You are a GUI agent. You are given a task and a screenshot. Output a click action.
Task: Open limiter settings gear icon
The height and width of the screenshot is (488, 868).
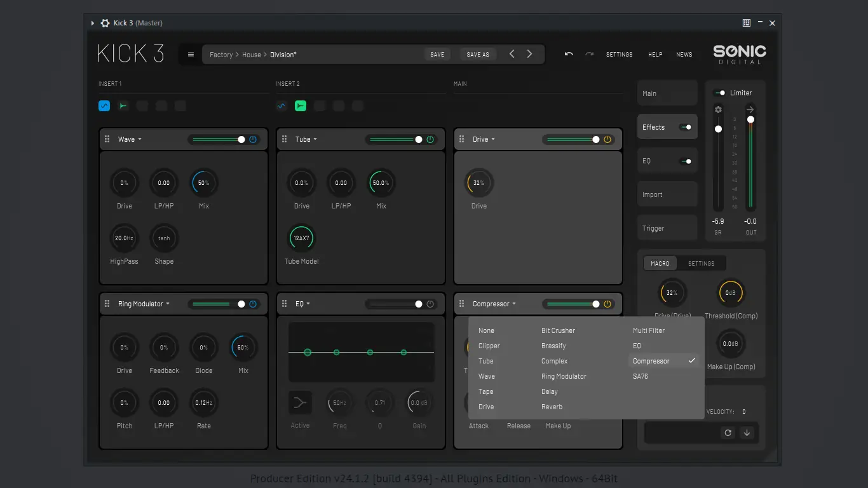click(718, 110)
